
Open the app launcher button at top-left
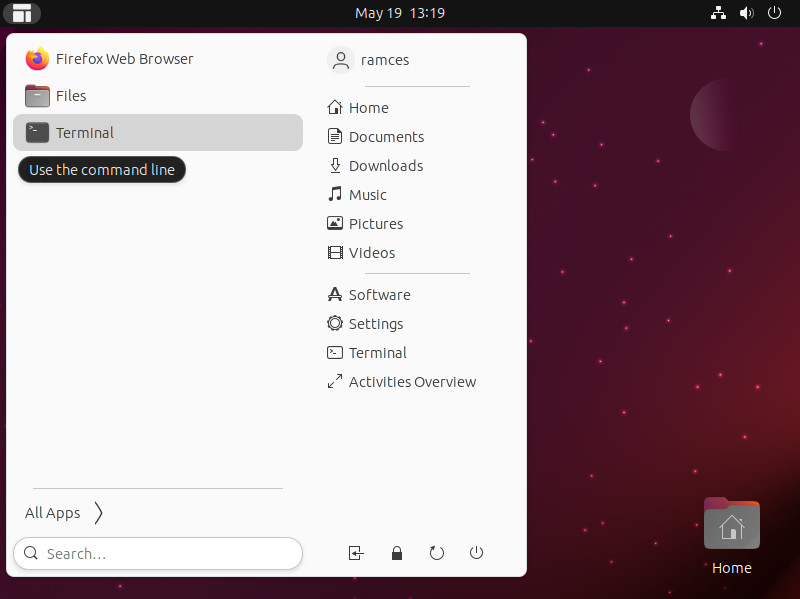coord(21,13)
